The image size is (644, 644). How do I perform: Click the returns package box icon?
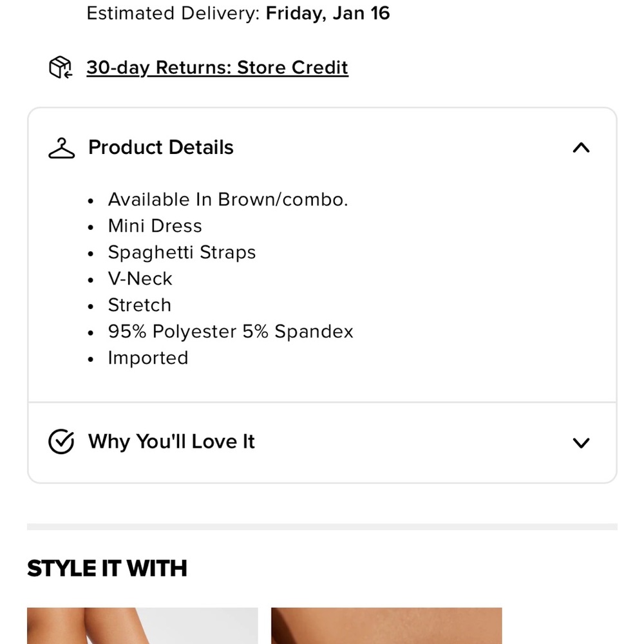click(x=60, y=67)
